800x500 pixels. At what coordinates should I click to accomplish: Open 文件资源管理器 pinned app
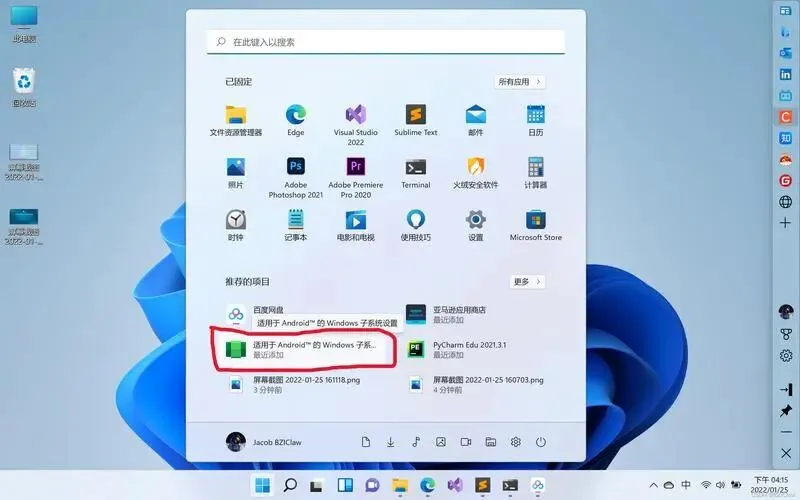point(236,121)
